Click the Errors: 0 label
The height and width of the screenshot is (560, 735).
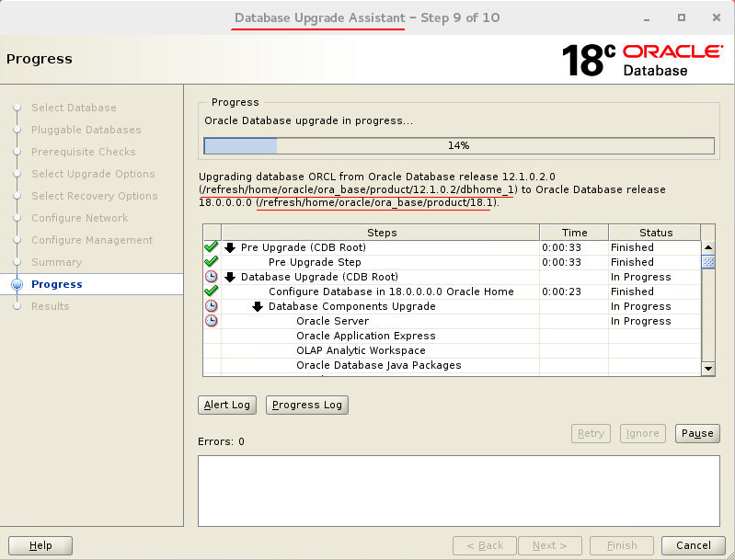pos(221,441)
